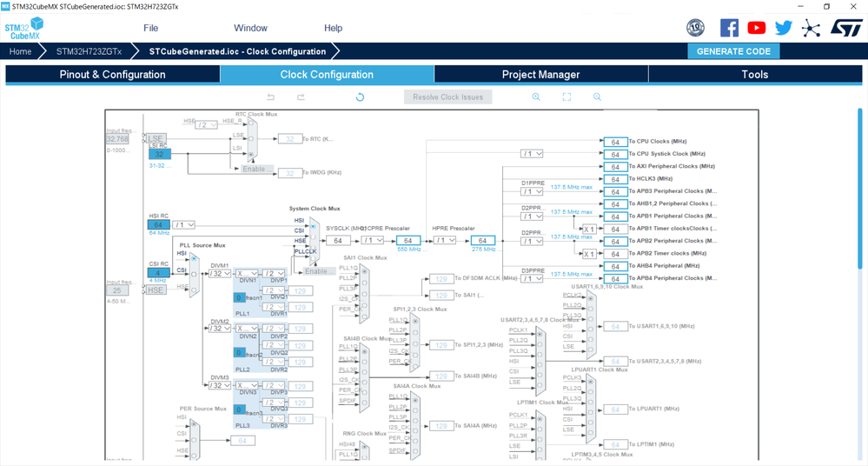Click the CSI RC 4 value box
Screen dimensions: 868x466
158,273
